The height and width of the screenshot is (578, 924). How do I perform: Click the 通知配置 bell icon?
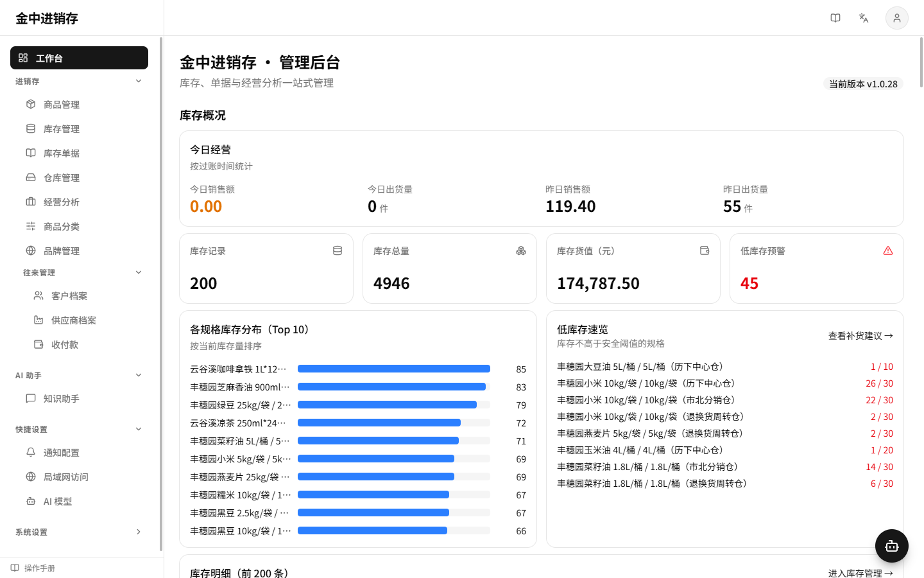pos(31,452)
